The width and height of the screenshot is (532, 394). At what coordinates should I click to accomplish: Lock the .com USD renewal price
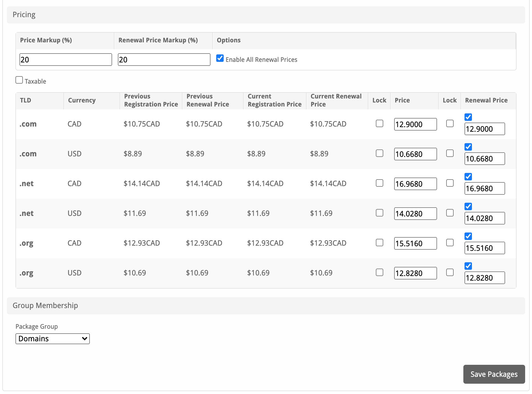tap(450, 153)
